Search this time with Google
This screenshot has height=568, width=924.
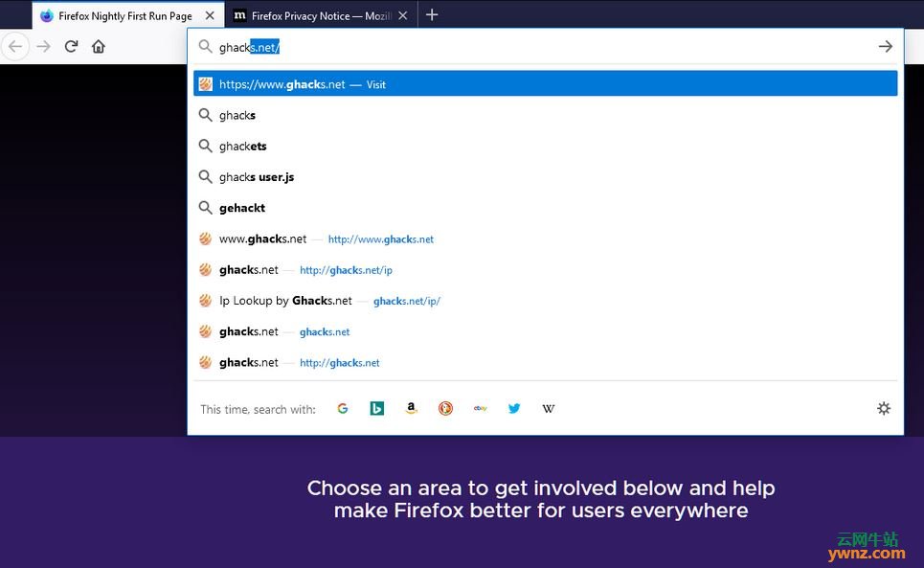click(x=343, y=408)
